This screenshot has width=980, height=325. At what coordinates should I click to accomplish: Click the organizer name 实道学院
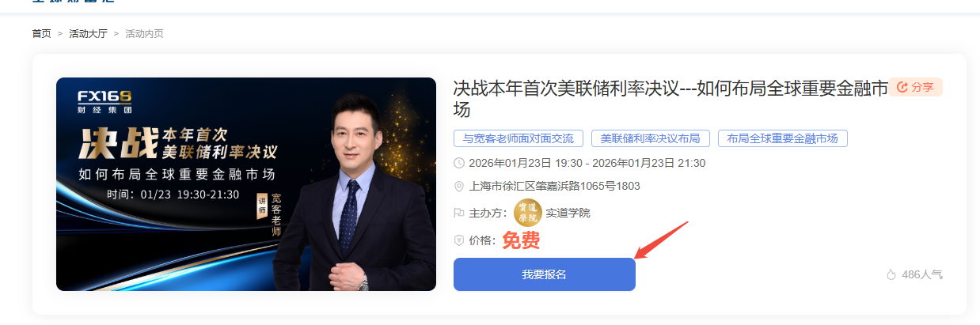568,213
